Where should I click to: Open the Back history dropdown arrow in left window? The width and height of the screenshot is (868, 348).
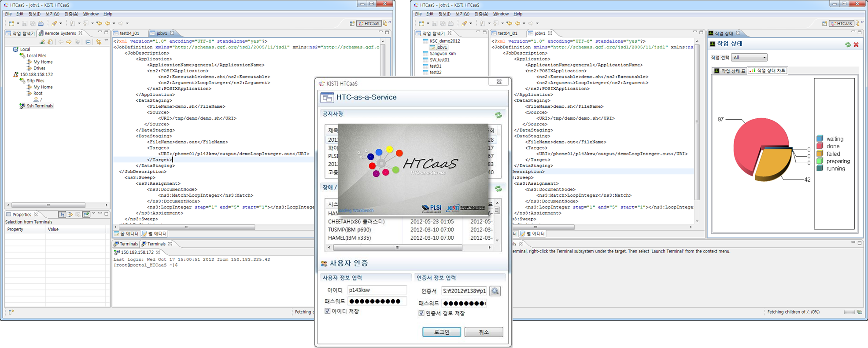(114, 23)
